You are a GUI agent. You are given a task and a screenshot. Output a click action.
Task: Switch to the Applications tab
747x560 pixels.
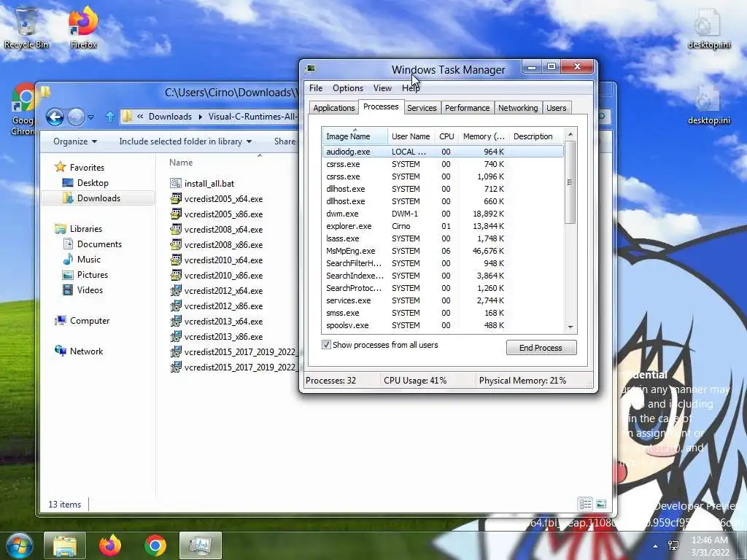[333, 108]
